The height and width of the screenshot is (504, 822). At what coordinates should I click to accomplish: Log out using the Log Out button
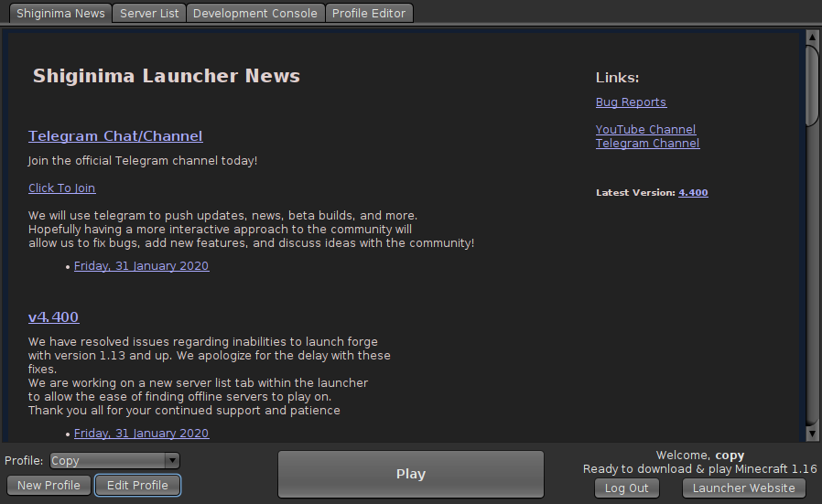click(626, 488)
